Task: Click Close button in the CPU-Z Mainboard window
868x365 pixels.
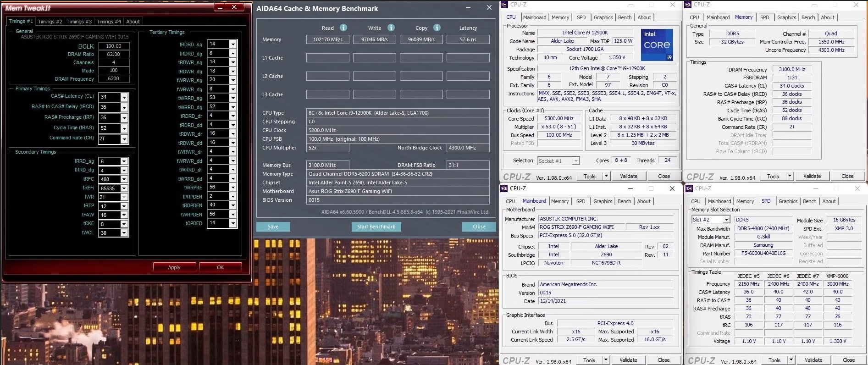Action: coord(663,360)
